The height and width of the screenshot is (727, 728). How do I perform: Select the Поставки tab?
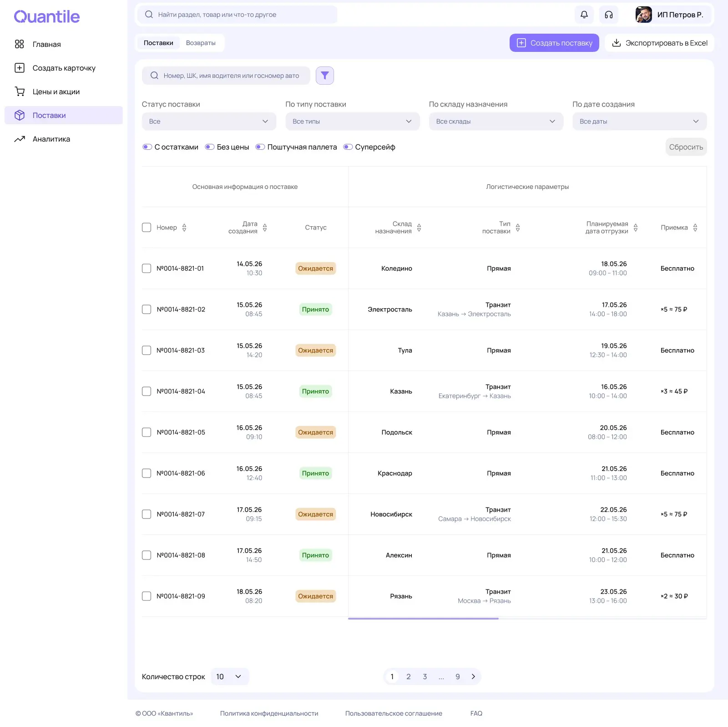(158, 43)
